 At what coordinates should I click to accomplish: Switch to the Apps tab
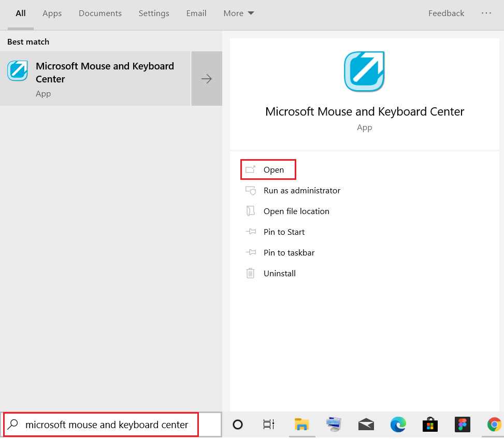pos(52,13)
